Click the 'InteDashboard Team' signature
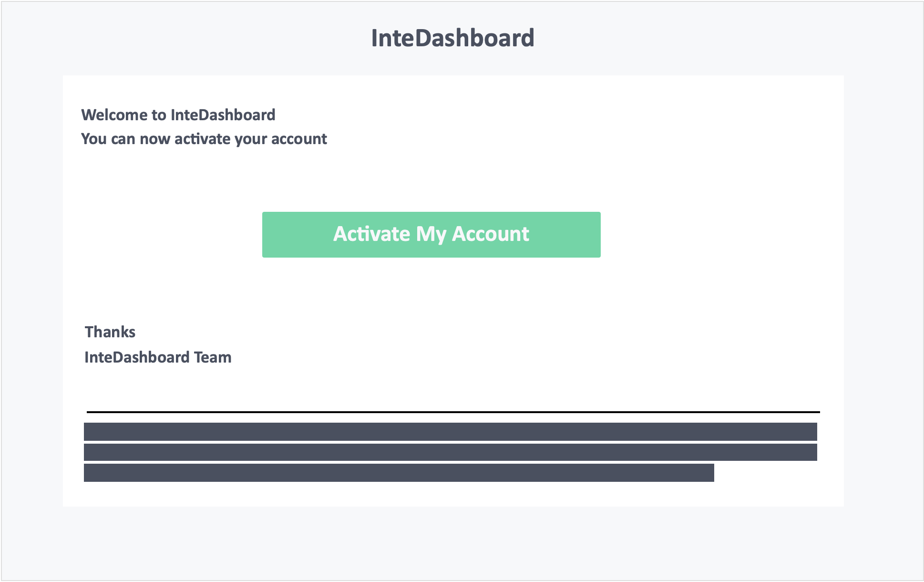The height and width of the screenshot is (582, 924). (x=158, y=357)
